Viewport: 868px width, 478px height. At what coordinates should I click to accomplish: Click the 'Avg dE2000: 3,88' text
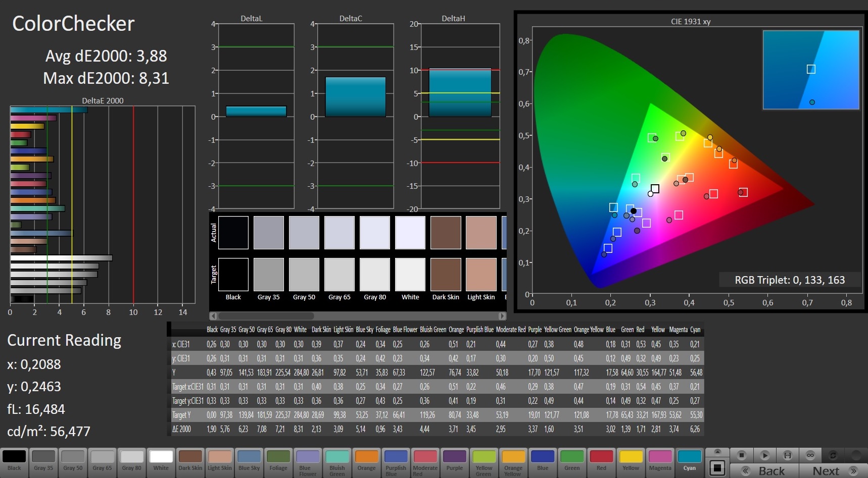tap(106, 56)
